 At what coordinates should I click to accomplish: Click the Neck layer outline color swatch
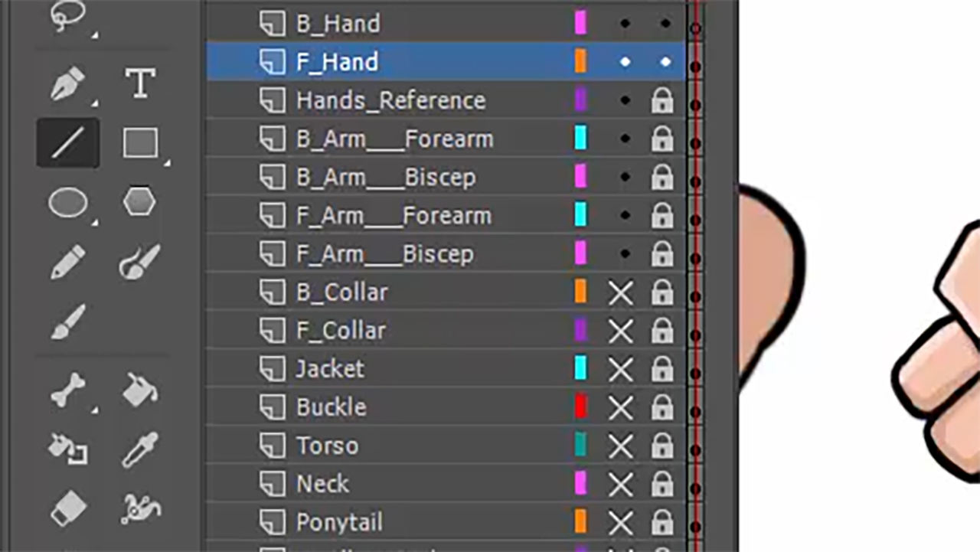[x=580, y=483]
